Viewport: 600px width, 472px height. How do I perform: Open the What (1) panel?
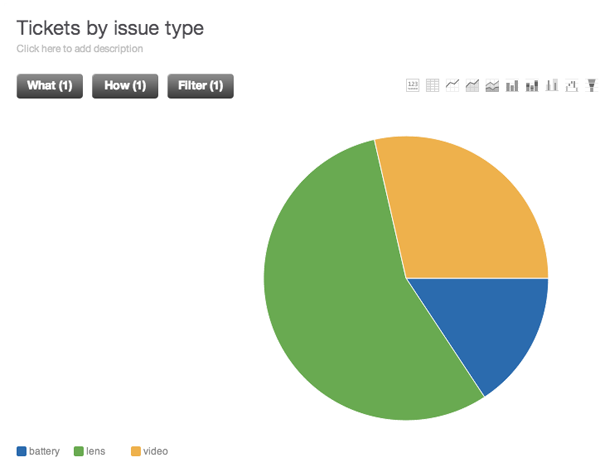(49, 86)
